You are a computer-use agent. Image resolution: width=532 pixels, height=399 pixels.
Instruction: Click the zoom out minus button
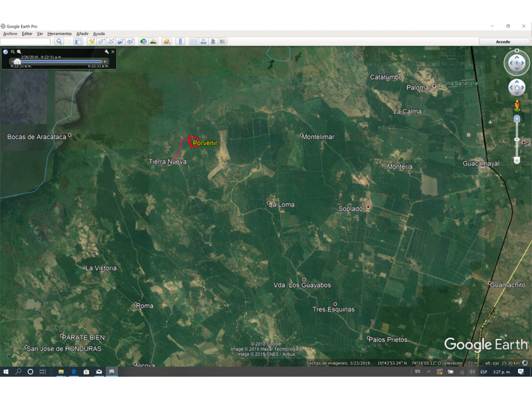517,160
